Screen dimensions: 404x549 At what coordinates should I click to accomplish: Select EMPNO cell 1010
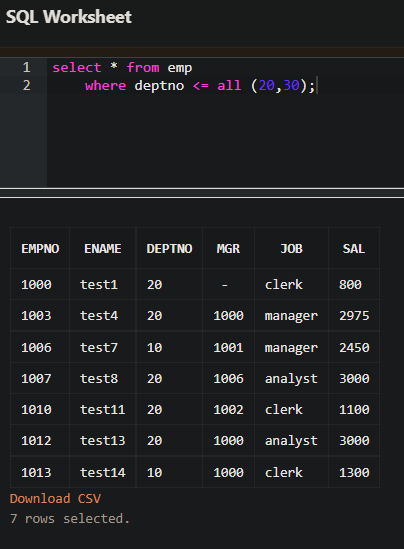(40, 409)
